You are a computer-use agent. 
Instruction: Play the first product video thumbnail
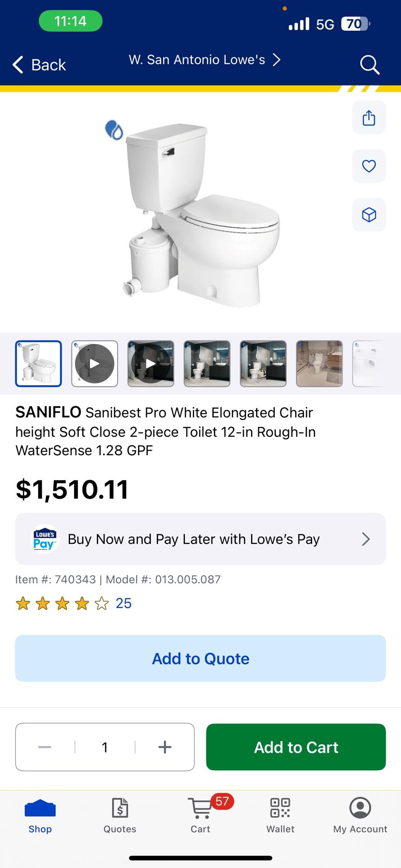click(x=94, y=363)
